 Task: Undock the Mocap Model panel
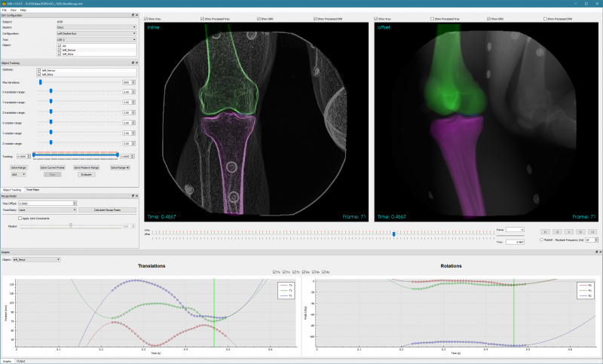coord(133,196)
